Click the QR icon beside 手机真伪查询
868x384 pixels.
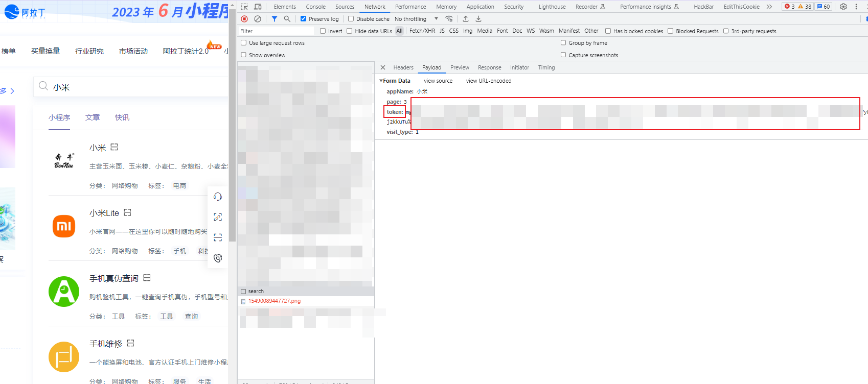click(x=147, y=278)
